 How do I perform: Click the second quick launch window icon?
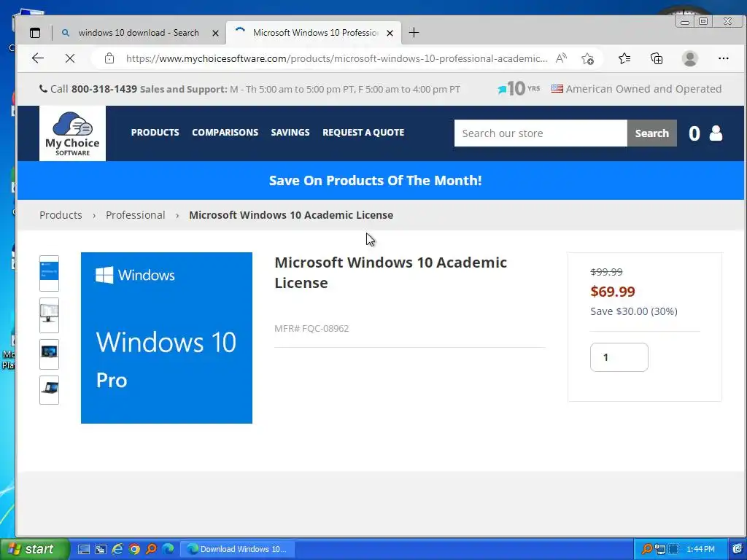click(x=101, y=549)
